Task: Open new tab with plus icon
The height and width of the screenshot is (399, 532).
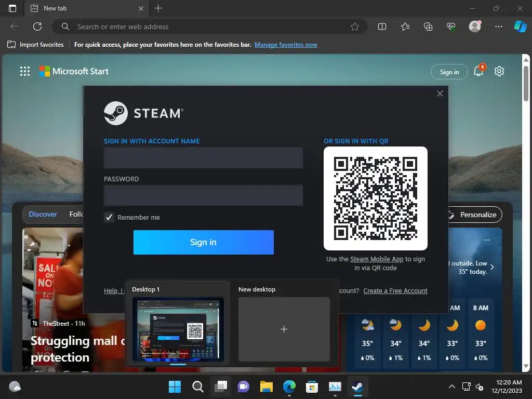Action: pyautogui.click(x=158, y=8)
